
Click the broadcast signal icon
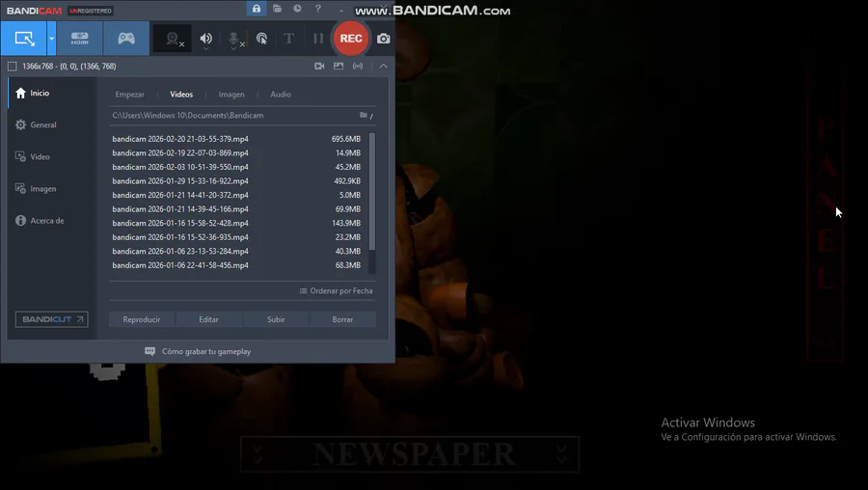point(358,66)
